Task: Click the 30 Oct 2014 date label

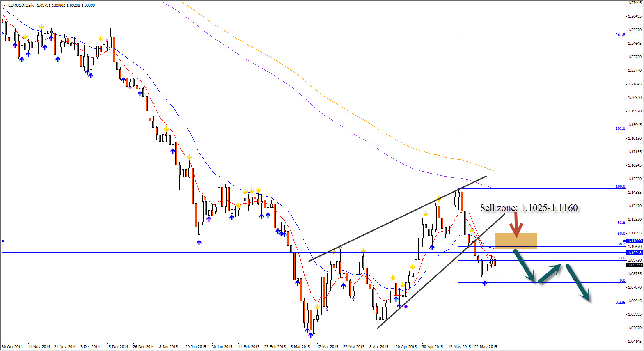Action: (12, 347)
